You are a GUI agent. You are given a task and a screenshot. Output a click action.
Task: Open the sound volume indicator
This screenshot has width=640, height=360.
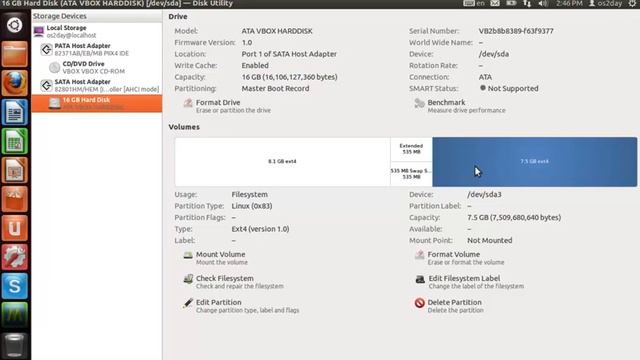coord(543,4)
